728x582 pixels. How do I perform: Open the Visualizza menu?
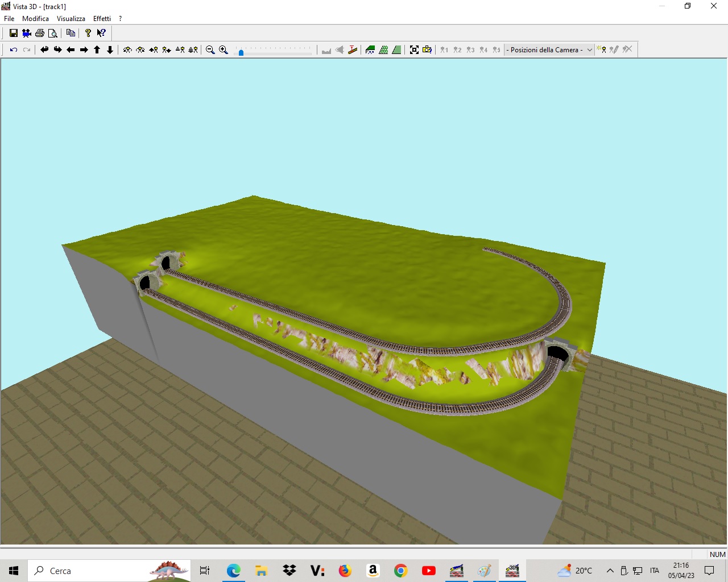(71, 19)
